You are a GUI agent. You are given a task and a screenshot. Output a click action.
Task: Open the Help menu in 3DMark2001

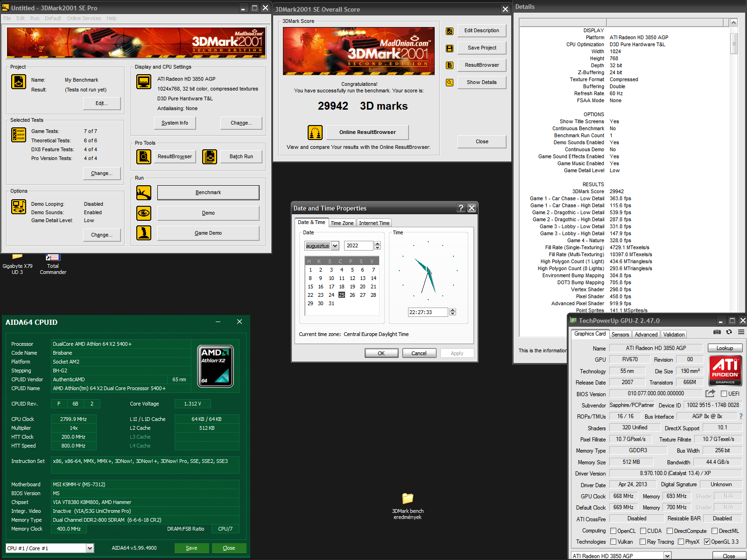(111, 18)
